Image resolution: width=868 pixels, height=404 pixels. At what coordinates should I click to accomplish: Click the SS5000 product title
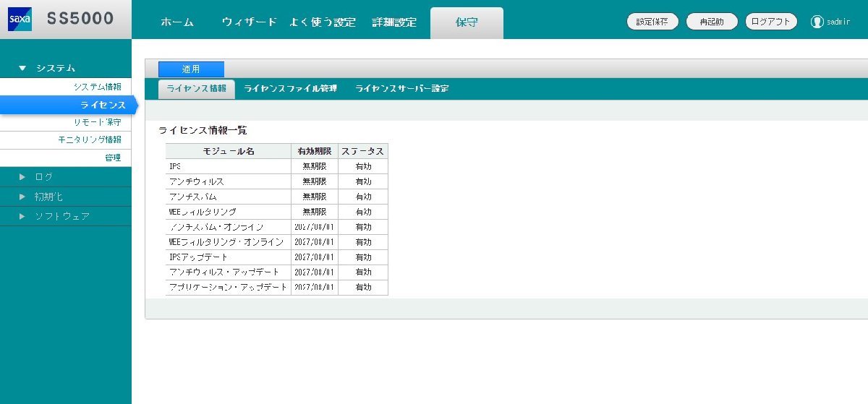tap(80, 19)
